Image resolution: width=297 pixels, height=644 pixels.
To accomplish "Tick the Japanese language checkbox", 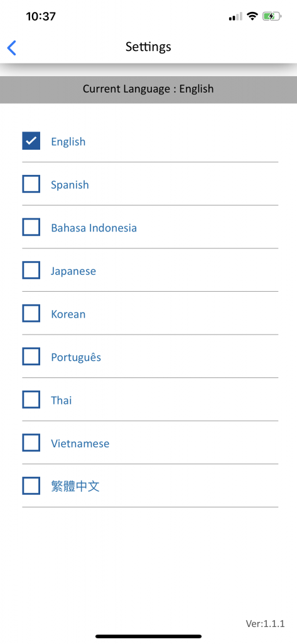I will point(31,270).
